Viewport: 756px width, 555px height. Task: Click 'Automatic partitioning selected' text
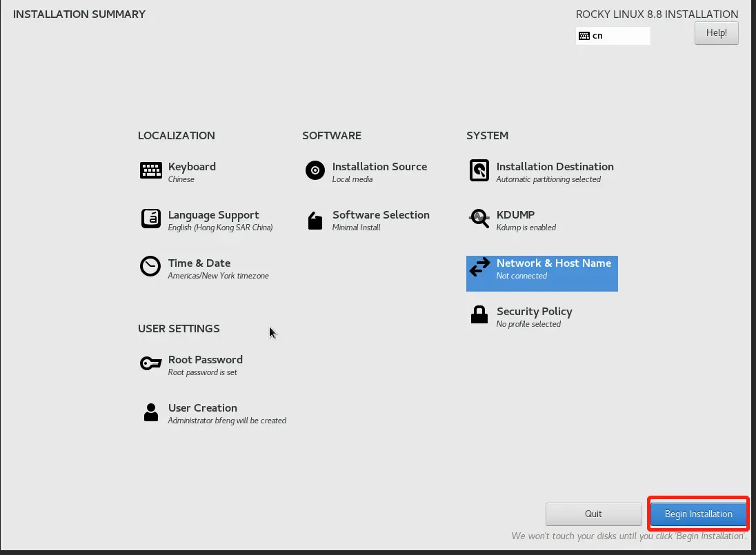tap(548, 179)
